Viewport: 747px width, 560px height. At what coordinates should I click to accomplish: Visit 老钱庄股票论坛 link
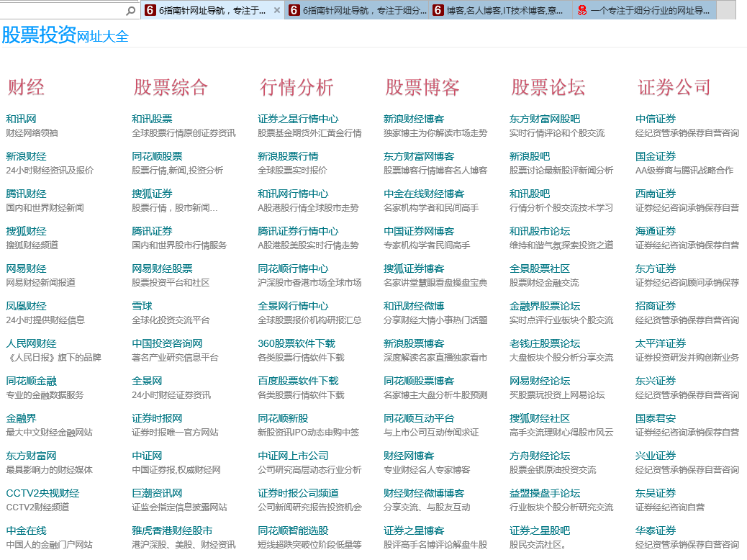[x=545, y=343]
